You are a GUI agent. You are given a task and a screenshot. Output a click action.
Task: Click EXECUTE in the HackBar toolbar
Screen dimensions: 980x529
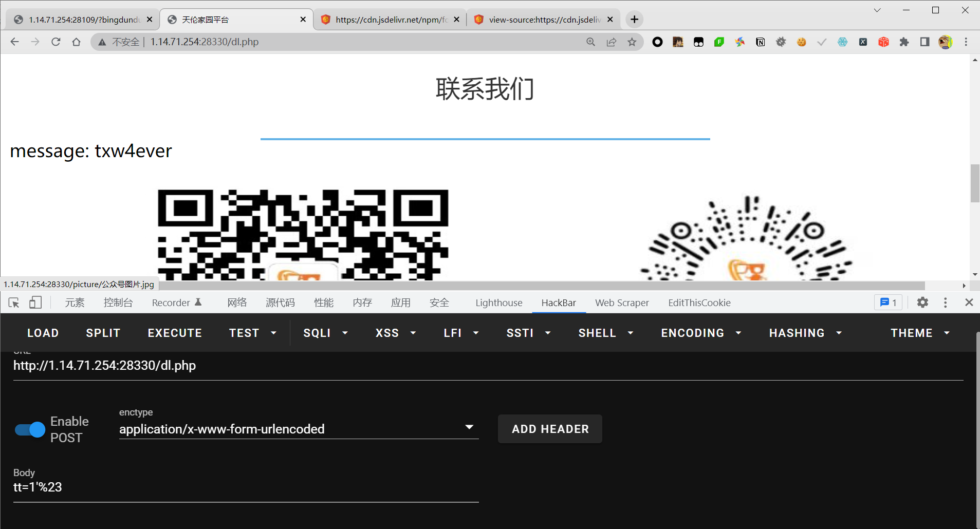[x=174, y=333]
